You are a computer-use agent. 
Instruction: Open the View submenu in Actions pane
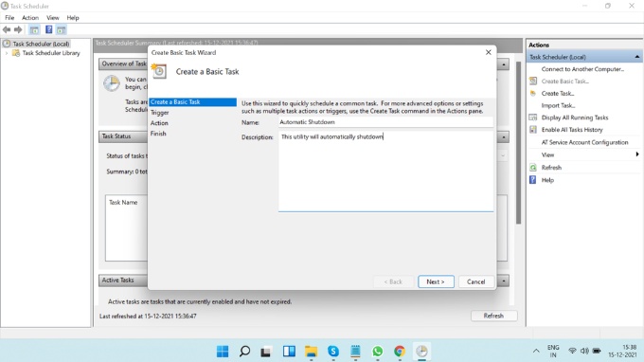(x=547, y=154)
